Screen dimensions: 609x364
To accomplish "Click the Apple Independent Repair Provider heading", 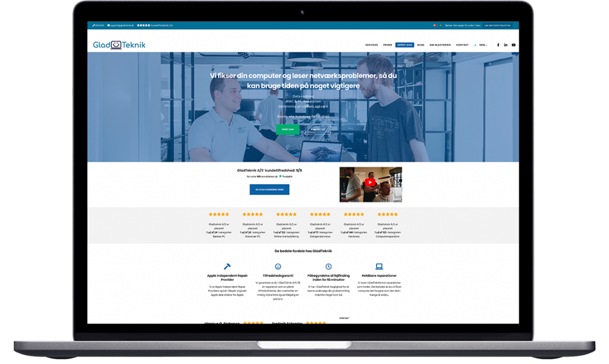I will (x=227, y=277).
